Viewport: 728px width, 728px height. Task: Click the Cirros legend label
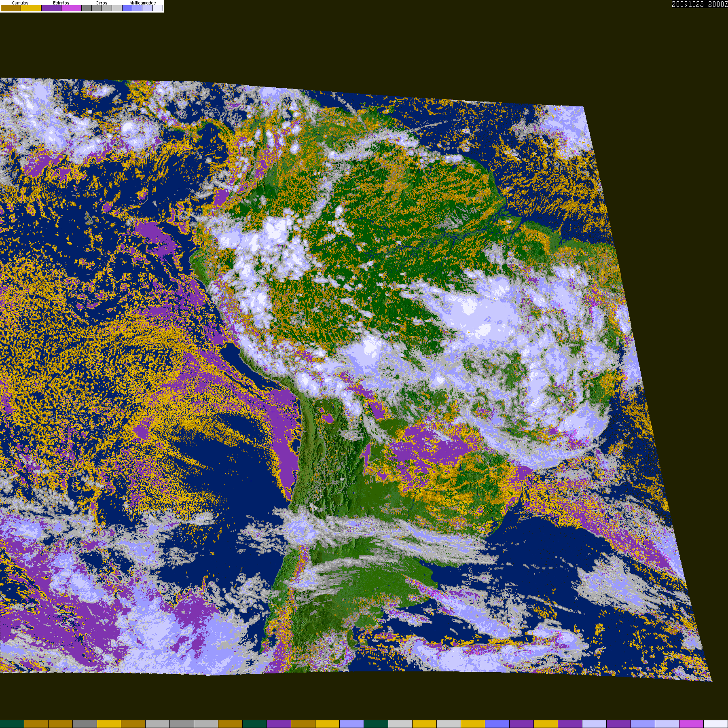tap(102, 3)
